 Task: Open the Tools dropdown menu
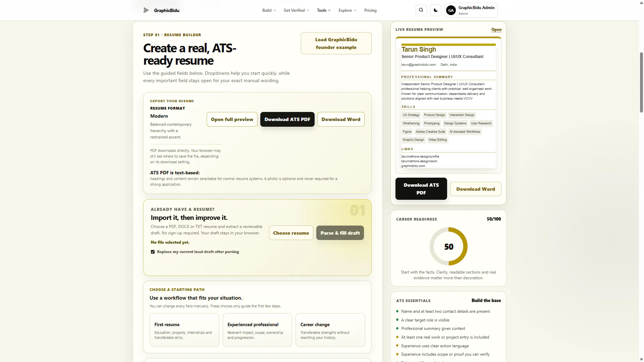[324, 10]
